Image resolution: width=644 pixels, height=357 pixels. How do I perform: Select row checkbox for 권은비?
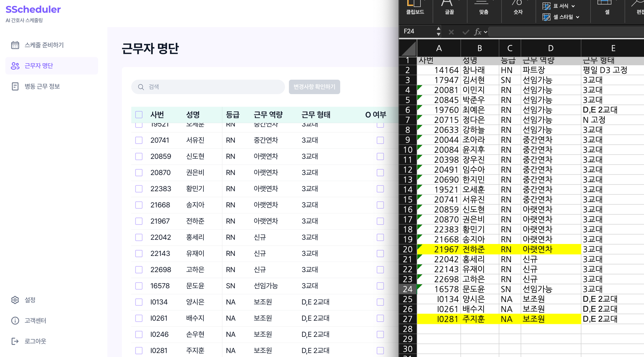tap(139, 173)
